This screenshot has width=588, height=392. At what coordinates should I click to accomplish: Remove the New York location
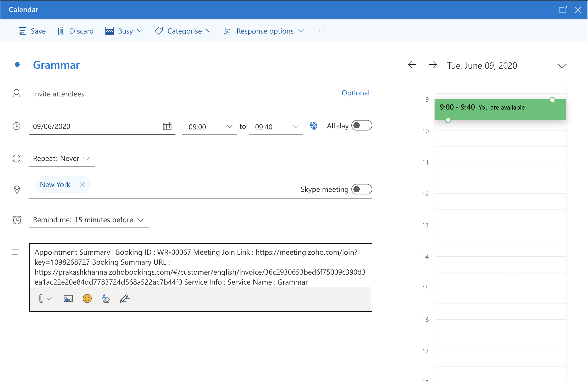[83, 185]
